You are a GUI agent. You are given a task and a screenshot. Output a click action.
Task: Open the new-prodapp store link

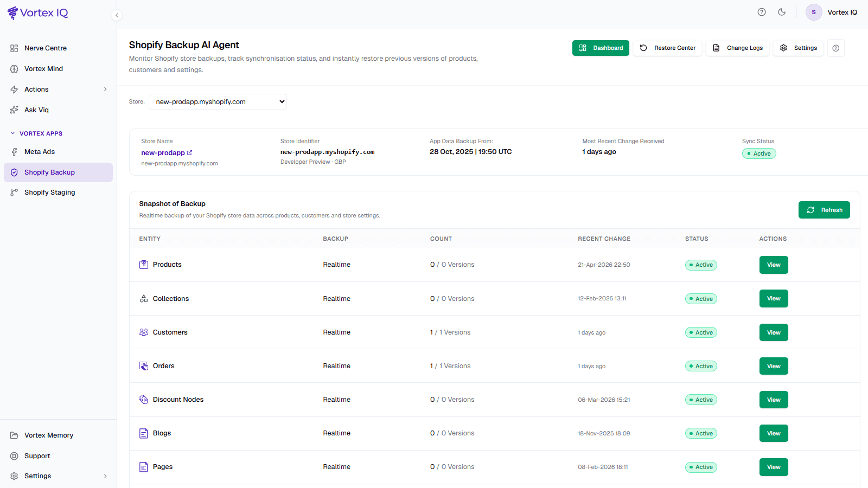click(x=163, y=153)
